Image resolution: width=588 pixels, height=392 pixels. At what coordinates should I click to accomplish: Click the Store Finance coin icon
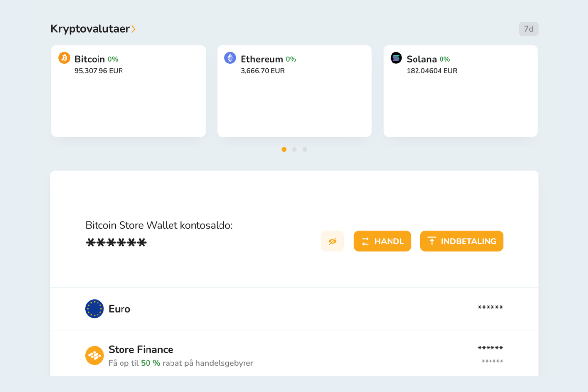(x=94, y=355)
